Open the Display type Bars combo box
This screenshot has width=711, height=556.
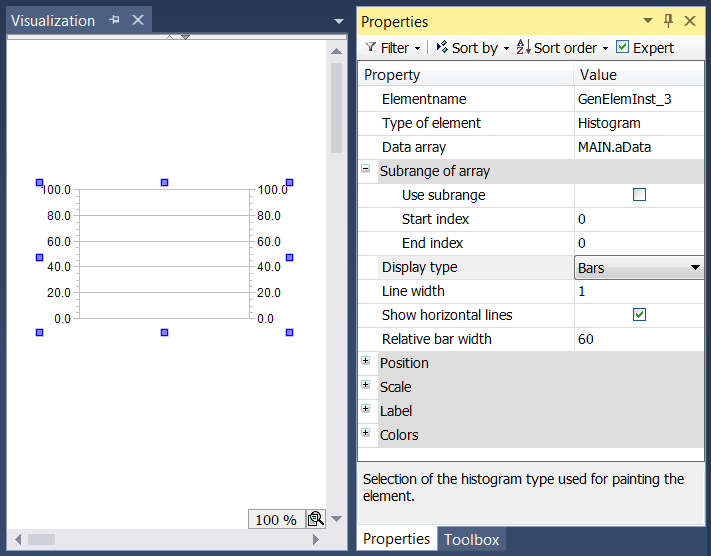[639, 268]
